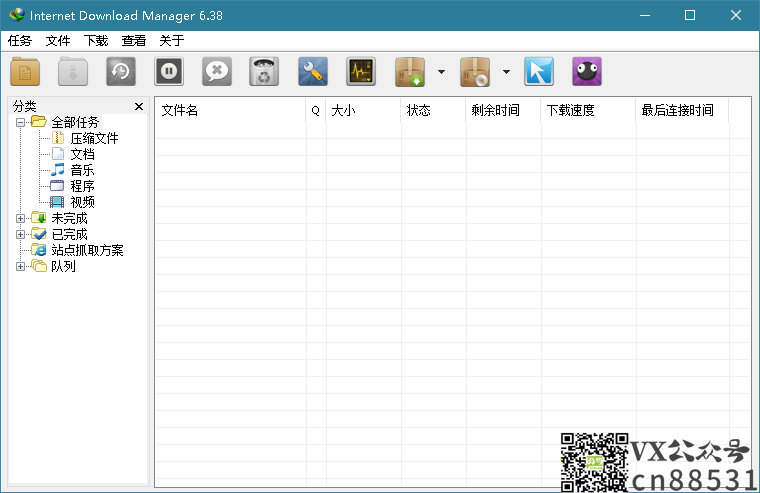
Task: Click the recycle bin toolbar icon
Action: point(264,72)
